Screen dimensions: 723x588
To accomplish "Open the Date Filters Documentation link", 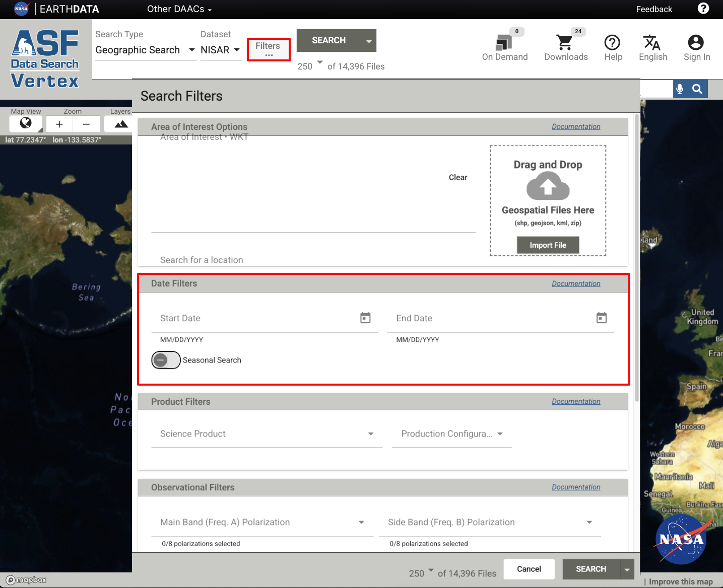I will click(576, 283).
